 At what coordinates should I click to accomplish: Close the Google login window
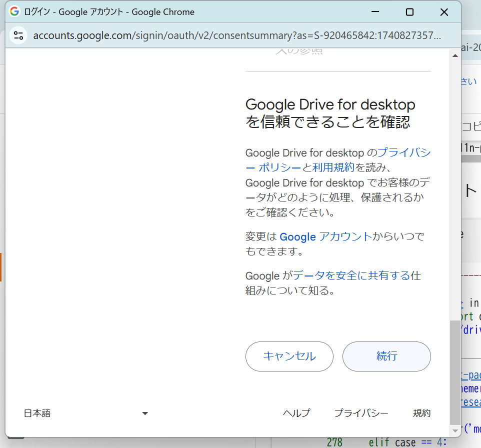coord(444,12)
